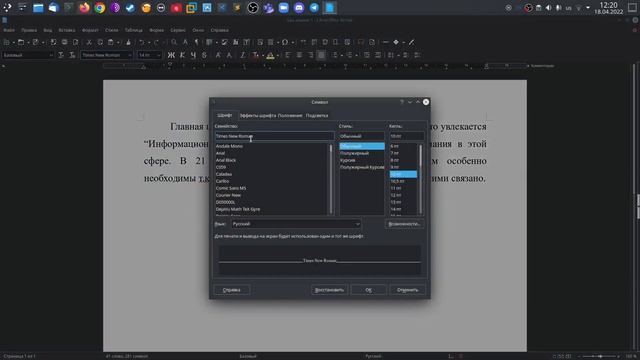Open the Язык (Русский) language dropdown
This screenshot has height=360, width=640.
click(x=296, y=224)
